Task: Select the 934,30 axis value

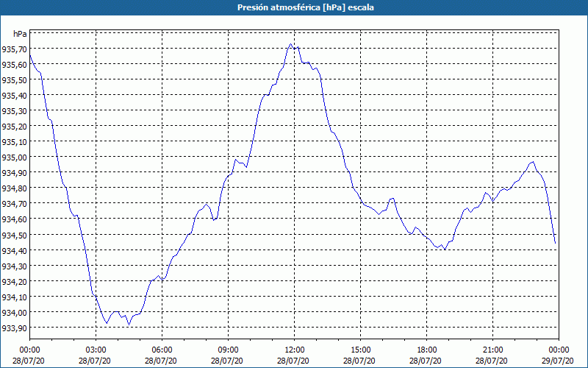Action: [14, 266]
